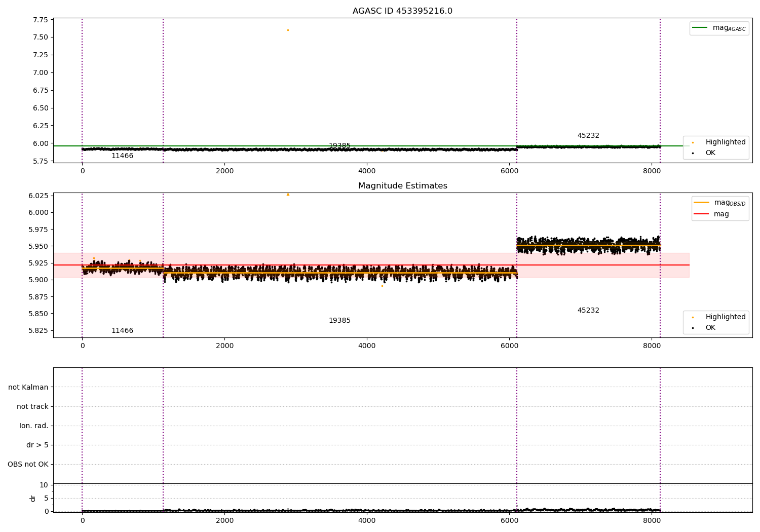This screenshot has height=532, width=760.
Task: Click the 10 y-tick on dr axis
Action: click(x=44, y=485)
